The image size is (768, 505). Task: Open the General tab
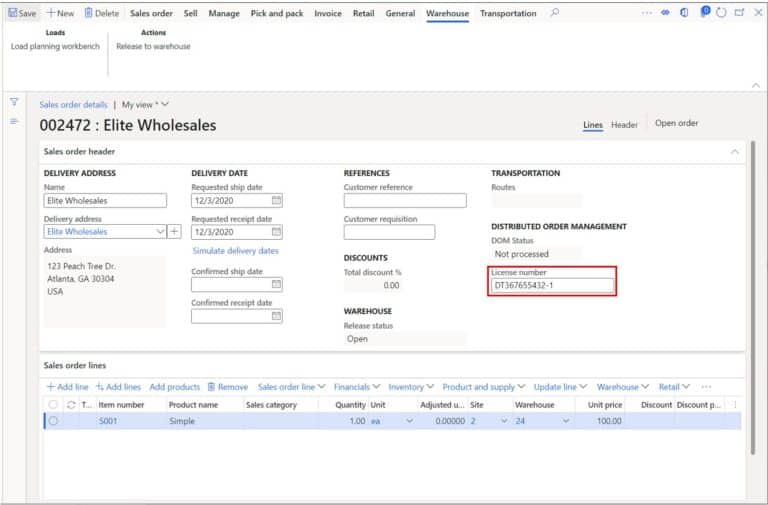point(400,13)
